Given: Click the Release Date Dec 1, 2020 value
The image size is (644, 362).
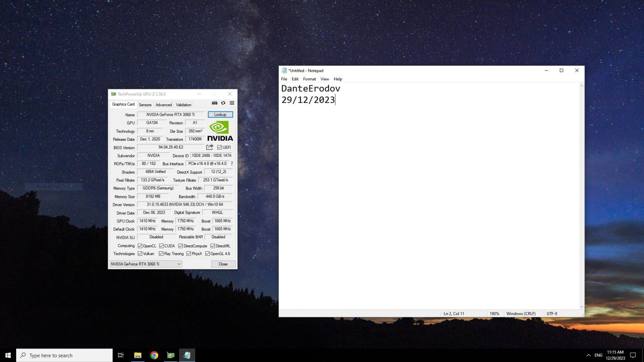Looking at the screenshot, I should pos(150,139).
